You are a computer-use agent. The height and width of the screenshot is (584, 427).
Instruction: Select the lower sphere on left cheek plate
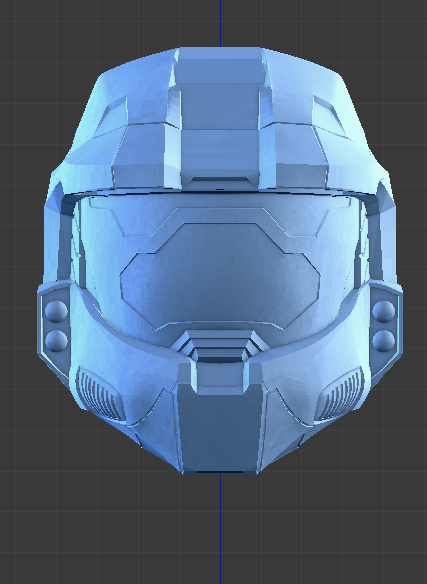(57, 340)
